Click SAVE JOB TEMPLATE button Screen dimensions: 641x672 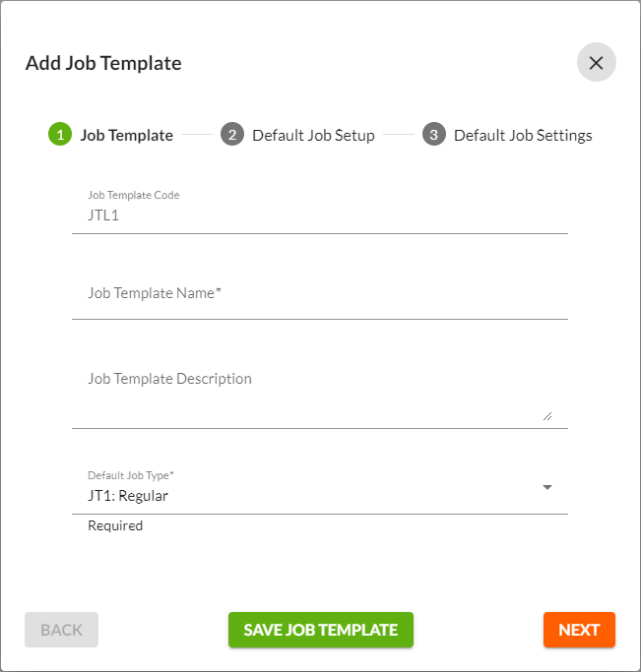[321, 630]
